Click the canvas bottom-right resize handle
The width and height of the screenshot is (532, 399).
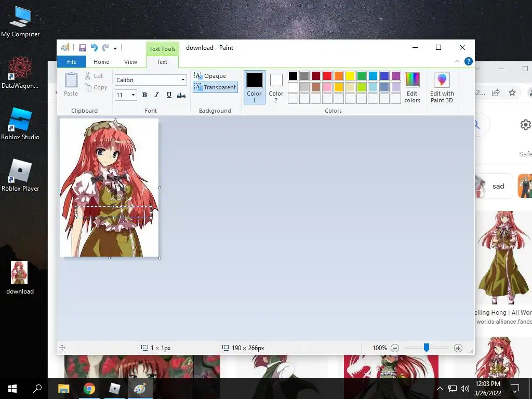(x=160, y=258)
